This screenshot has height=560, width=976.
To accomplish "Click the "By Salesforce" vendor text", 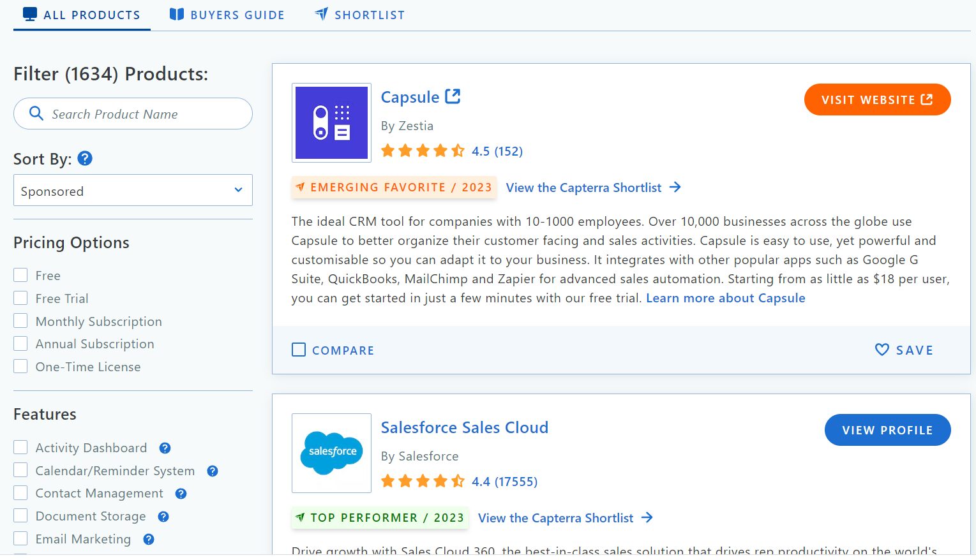I will [420, 456].
